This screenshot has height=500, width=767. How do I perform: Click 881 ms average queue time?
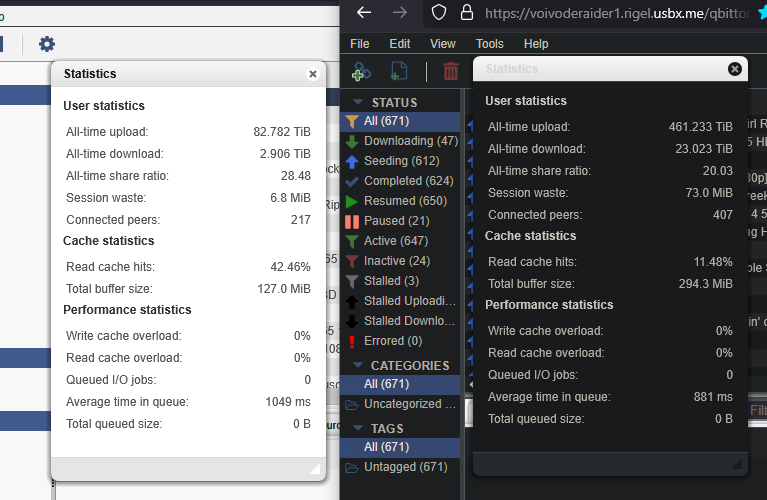pyautogui.click(x=713, y=397)
